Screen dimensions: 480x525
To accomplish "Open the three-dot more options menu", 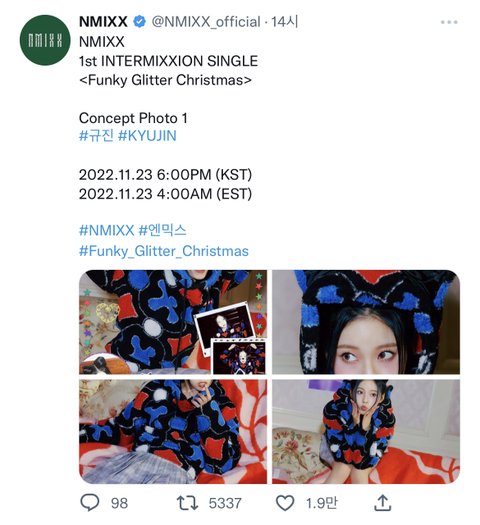I will 449,22.
